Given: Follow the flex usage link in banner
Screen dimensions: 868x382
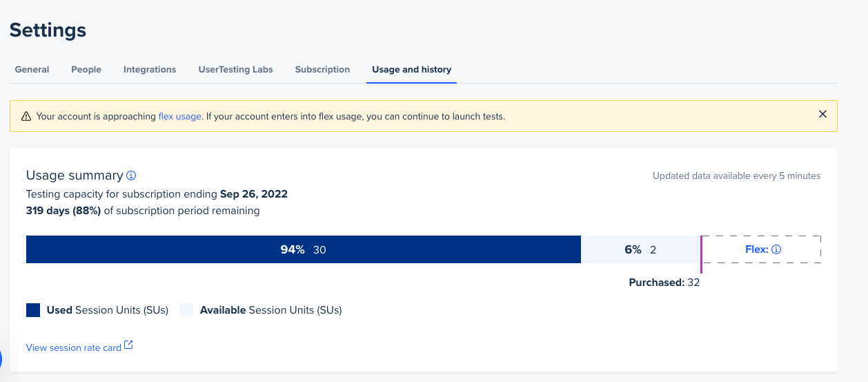Looking at the screenshot, I should 179,117.
